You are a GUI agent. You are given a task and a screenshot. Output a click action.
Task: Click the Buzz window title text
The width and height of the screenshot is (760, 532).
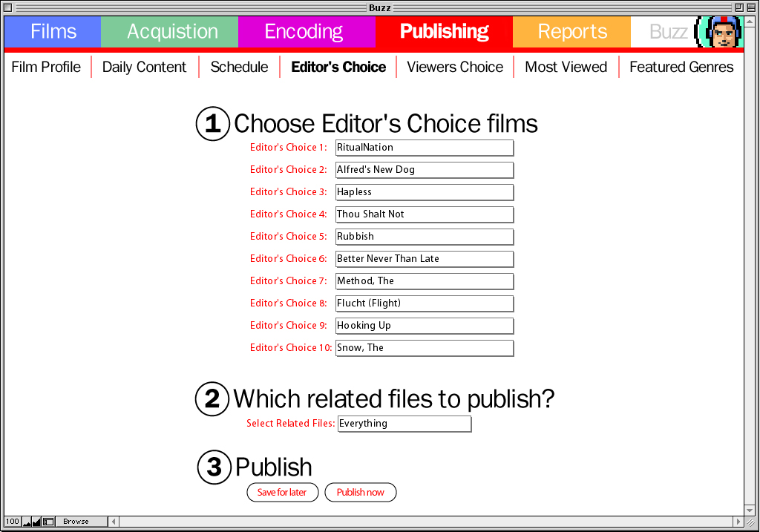(x=379, y=7)
